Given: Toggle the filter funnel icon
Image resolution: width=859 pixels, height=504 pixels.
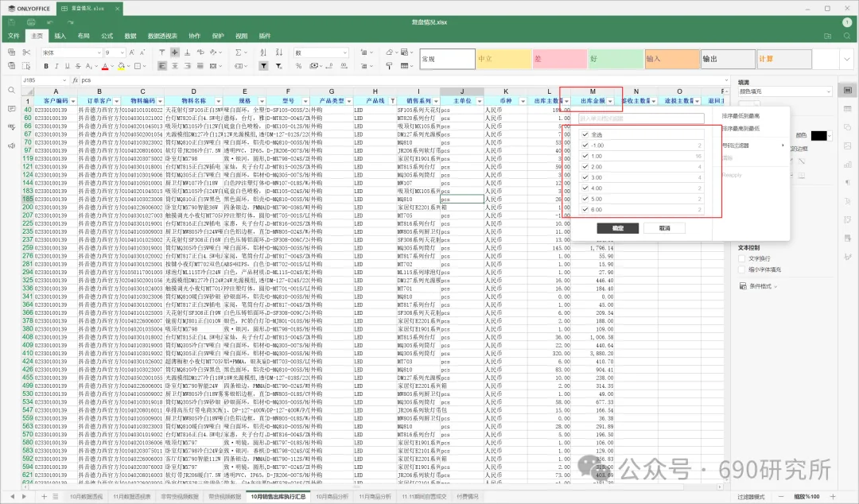Looking at the screenshot, I should tap(263, 66).
